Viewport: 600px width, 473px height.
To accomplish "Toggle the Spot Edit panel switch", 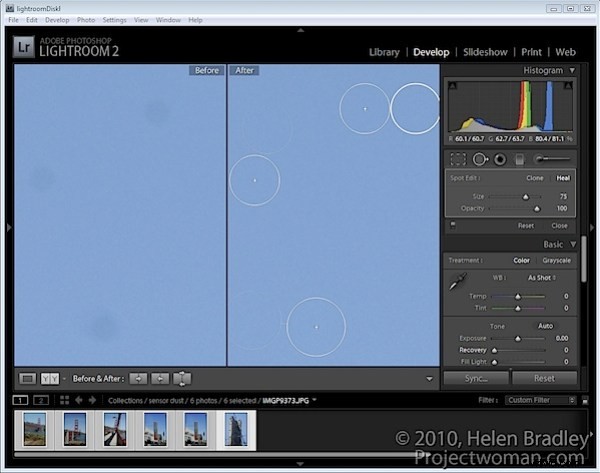I will click(453, 225).
